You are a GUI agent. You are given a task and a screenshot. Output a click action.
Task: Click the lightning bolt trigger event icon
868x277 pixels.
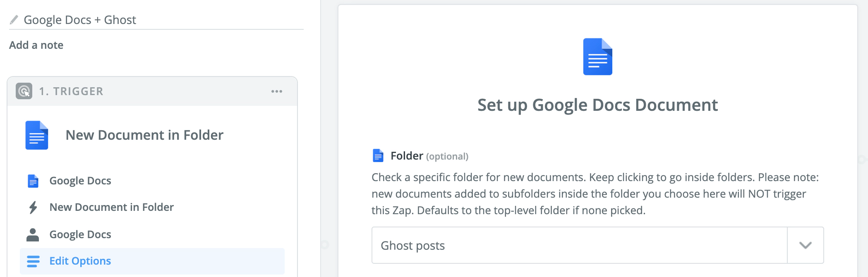[33, 207]
